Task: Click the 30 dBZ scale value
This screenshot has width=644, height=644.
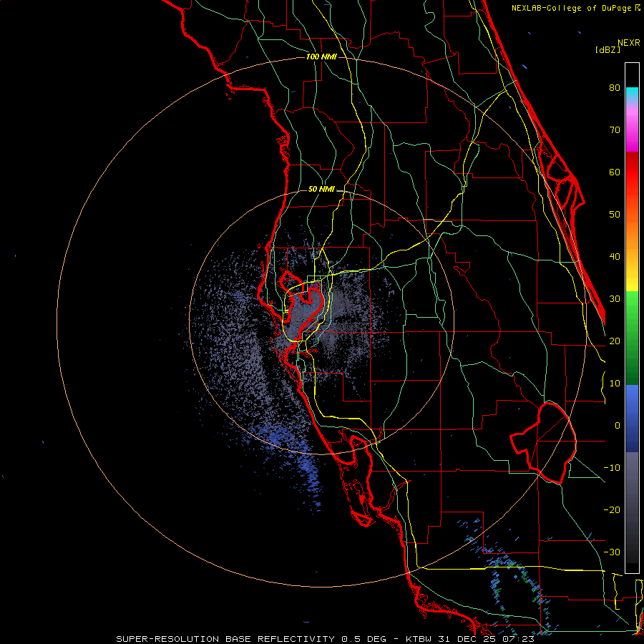Action: [x=615, y=298]
